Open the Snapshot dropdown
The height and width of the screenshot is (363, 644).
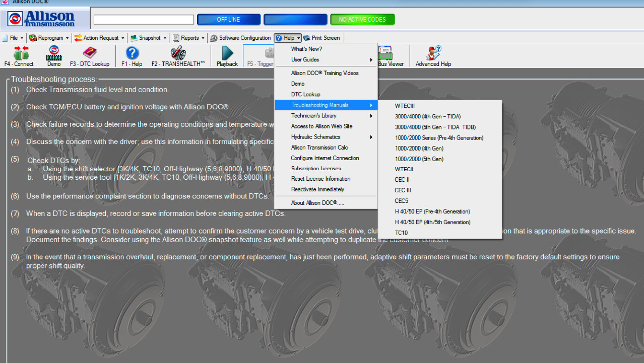149,38
